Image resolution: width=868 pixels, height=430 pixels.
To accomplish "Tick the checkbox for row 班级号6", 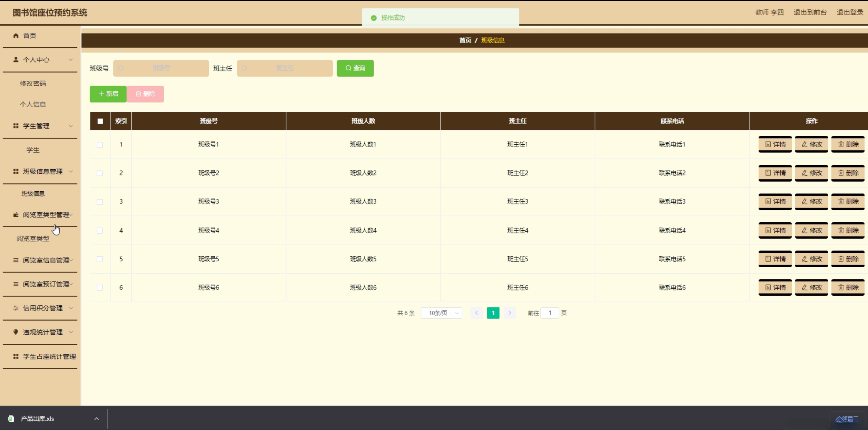I will [x=100, y=288].
